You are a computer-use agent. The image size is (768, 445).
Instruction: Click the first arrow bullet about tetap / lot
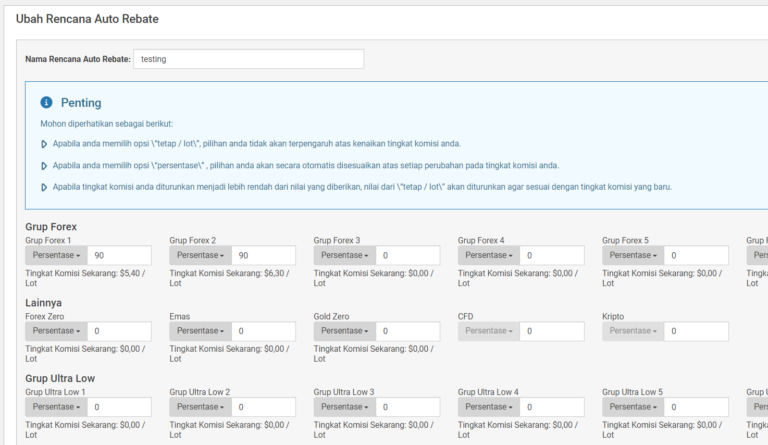(44, 144)
